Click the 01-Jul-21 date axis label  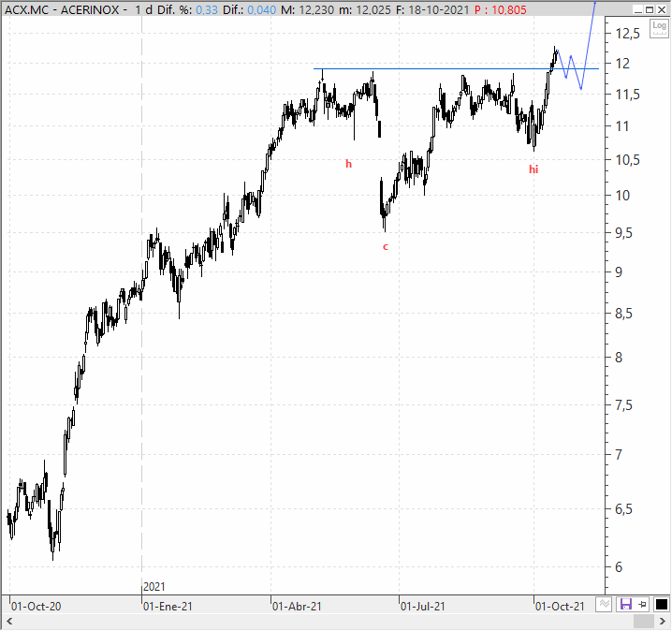coord(422,607)
